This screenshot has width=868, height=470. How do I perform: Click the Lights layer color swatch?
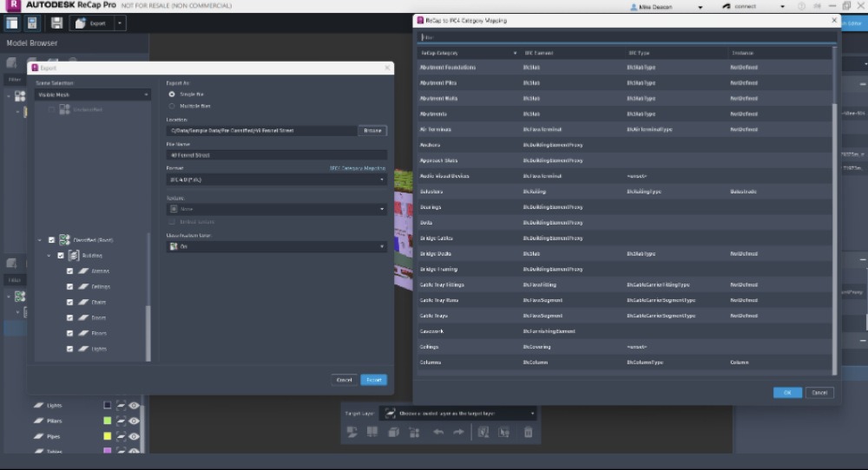coord(108,405)
